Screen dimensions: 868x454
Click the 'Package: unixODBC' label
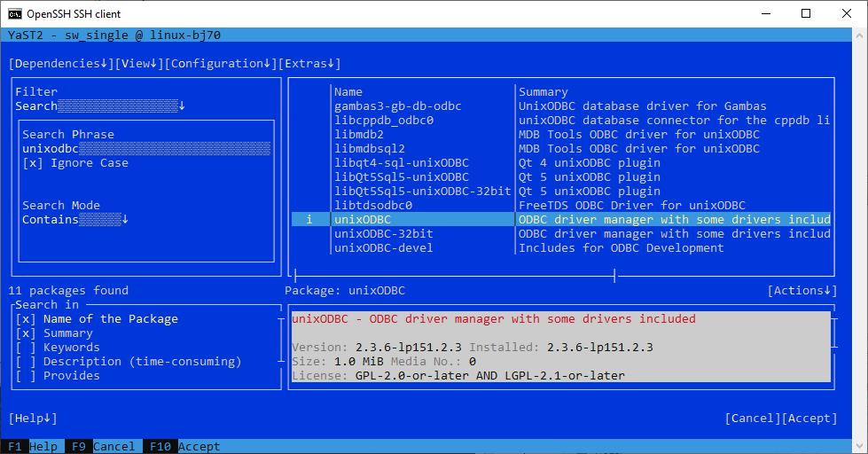pos(345,291)
